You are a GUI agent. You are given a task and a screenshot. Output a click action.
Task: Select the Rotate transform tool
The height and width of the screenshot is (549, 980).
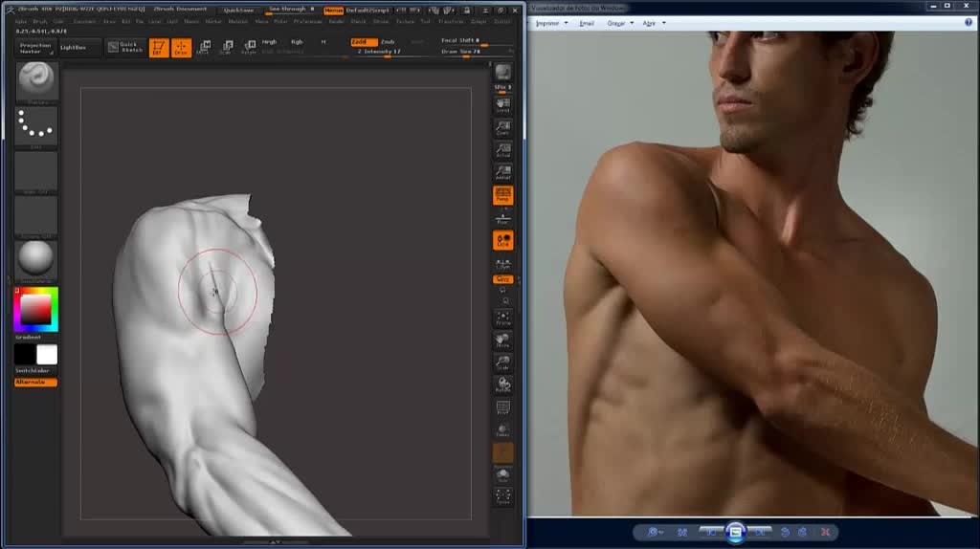click(249, 48)
